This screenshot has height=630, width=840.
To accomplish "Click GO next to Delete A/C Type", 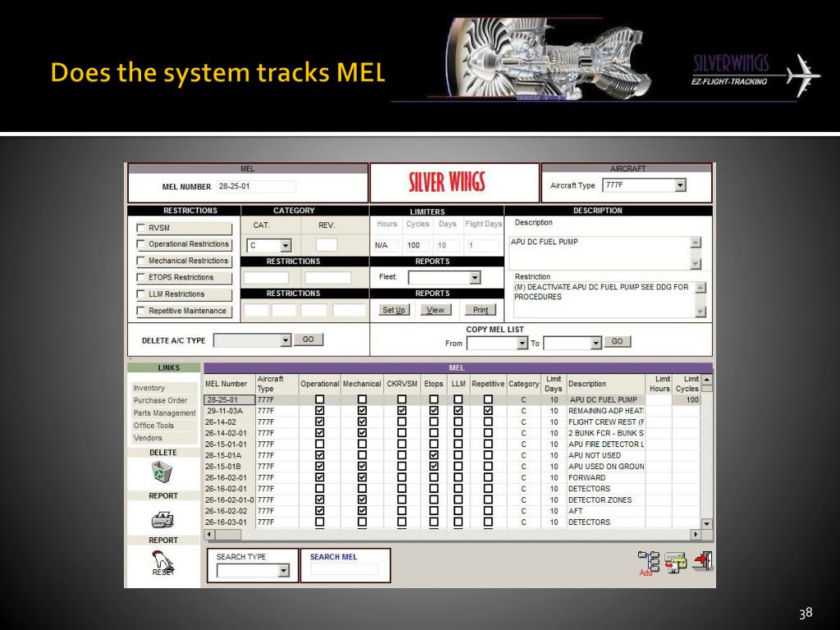I will pos(308,340).
